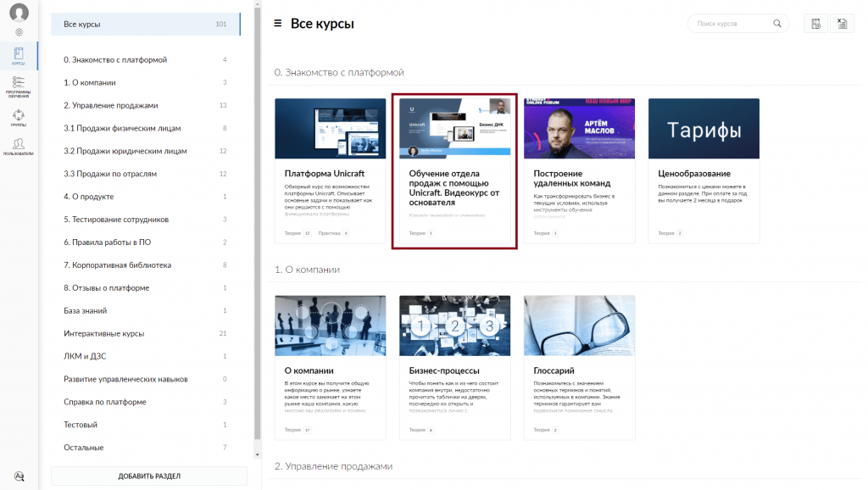This screenshot has width=868, height=490.
Task: Click the export to table icon button
Action: tap(842, 24)
